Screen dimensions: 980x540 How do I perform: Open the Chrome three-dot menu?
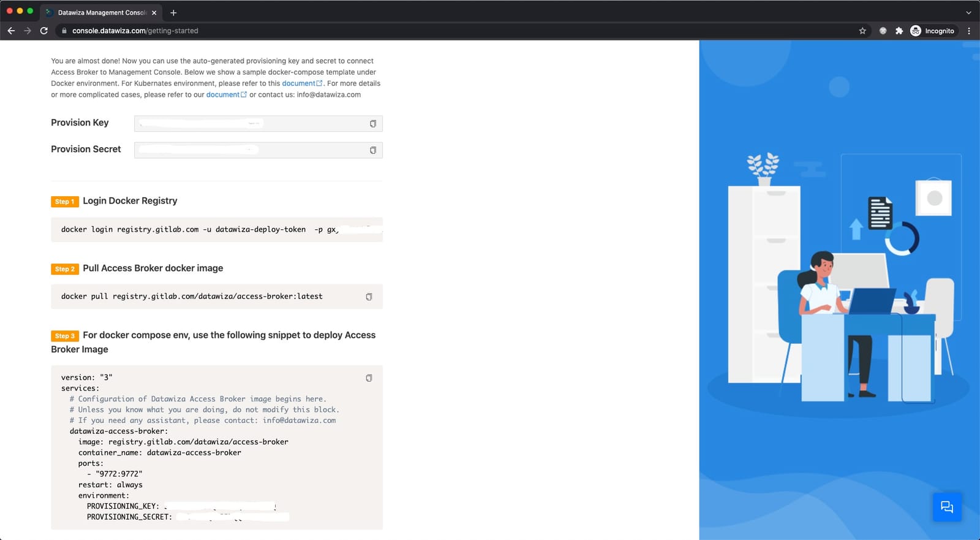coord(969,31)
